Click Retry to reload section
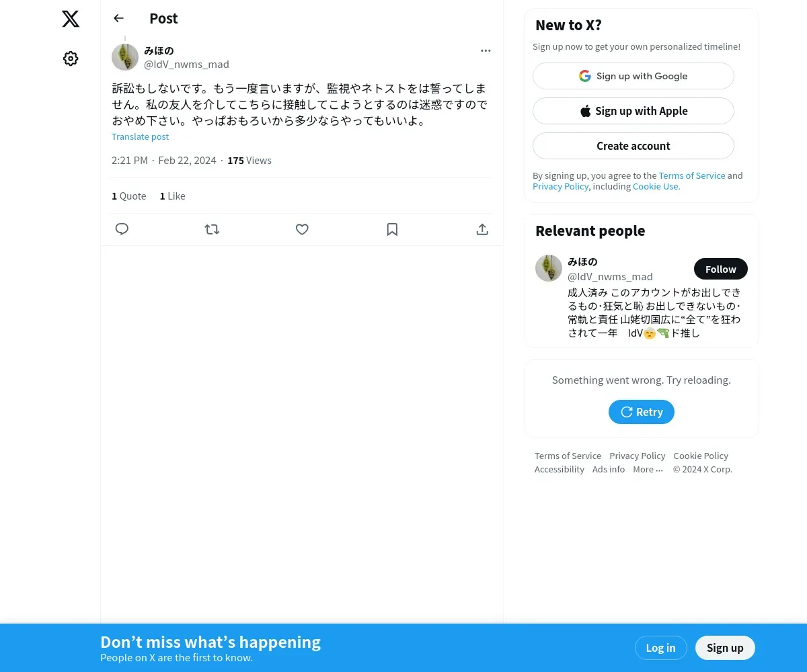This screenshot has height=672, width=807. pyautogui.click(x=642, y=412)
